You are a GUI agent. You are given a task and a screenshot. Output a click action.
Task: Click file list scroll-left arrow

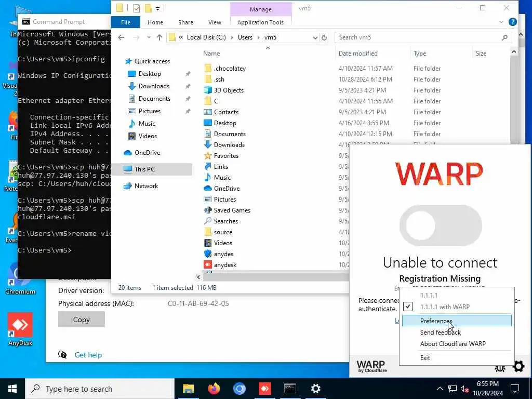pos(198,277)
